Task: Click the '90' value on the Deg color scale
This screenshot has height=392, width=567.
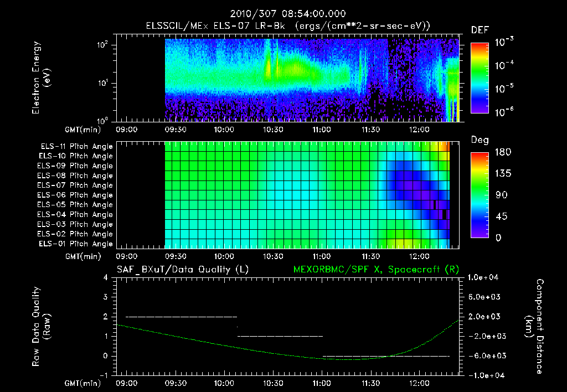Action: pyautogui.click(x=502, y=195)
